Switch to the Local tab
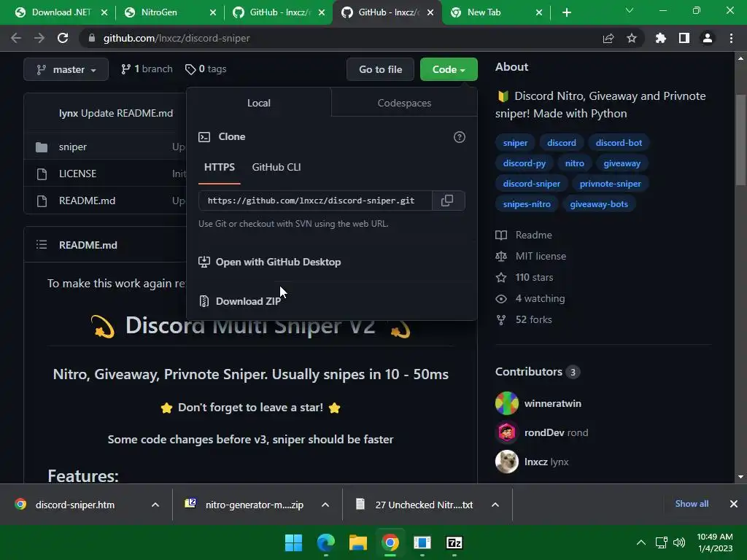747x560 pixels. (x=259, y=103)
